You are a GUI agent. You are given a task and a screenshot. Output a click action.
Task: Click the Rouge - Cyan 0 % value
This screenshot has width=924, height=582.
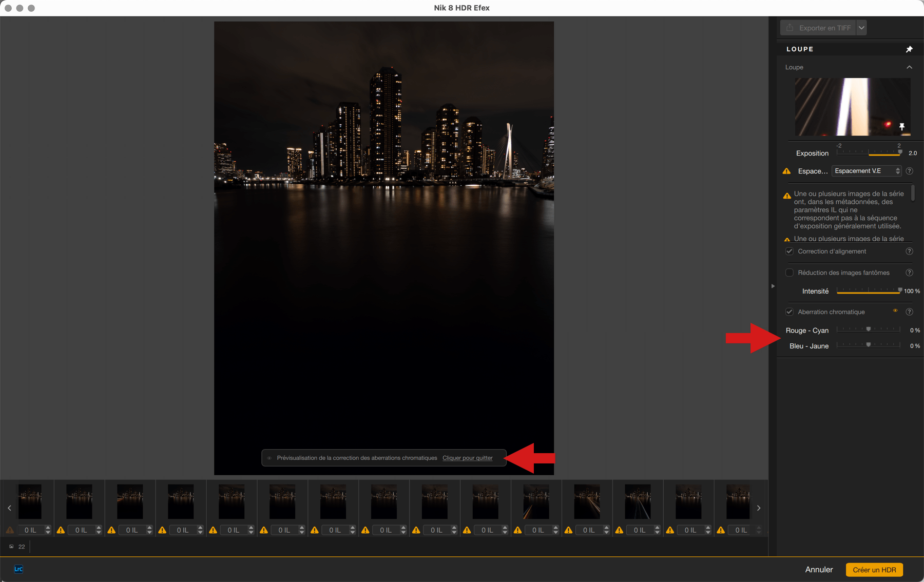coord(914,330)
